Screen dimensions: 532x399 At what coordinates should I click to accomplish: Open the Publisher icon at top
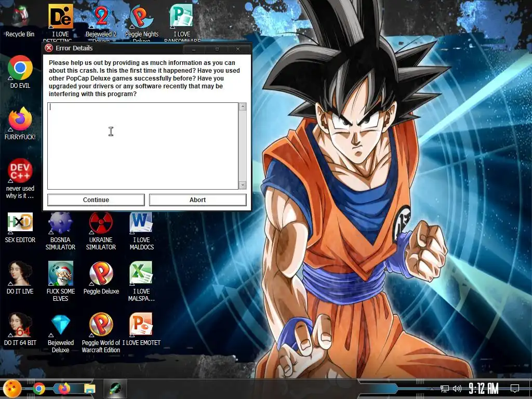(182, 16)
